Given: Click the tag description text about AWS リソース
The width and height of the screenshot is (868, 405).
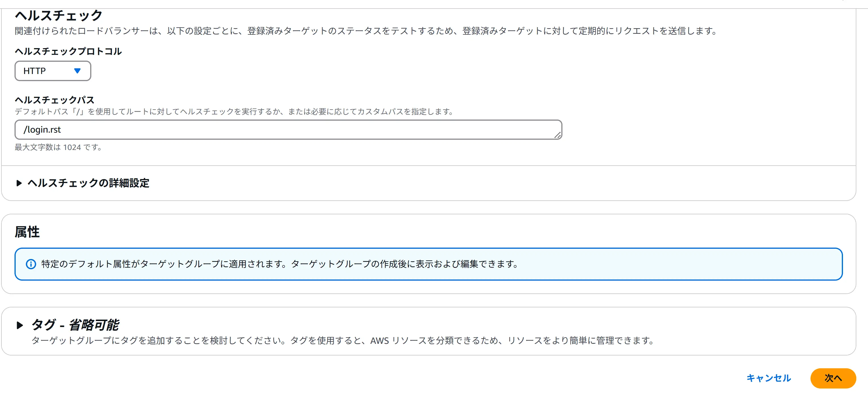Looking at the screenshot, I should click(x=342, y=341).
